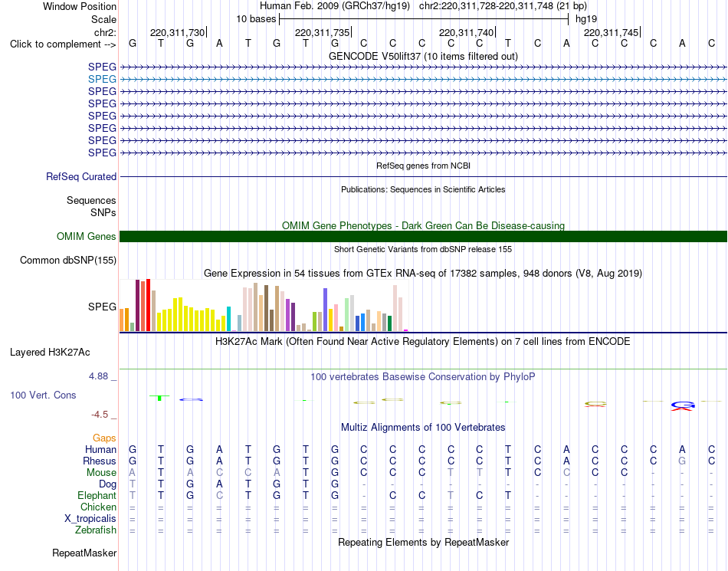Click the 220,311,730 position marker

[177, 32]
